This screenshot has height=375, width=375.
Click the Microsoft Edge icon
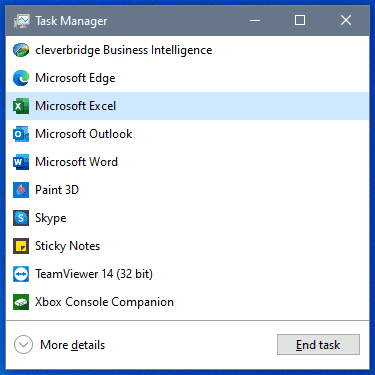point(21,78)
